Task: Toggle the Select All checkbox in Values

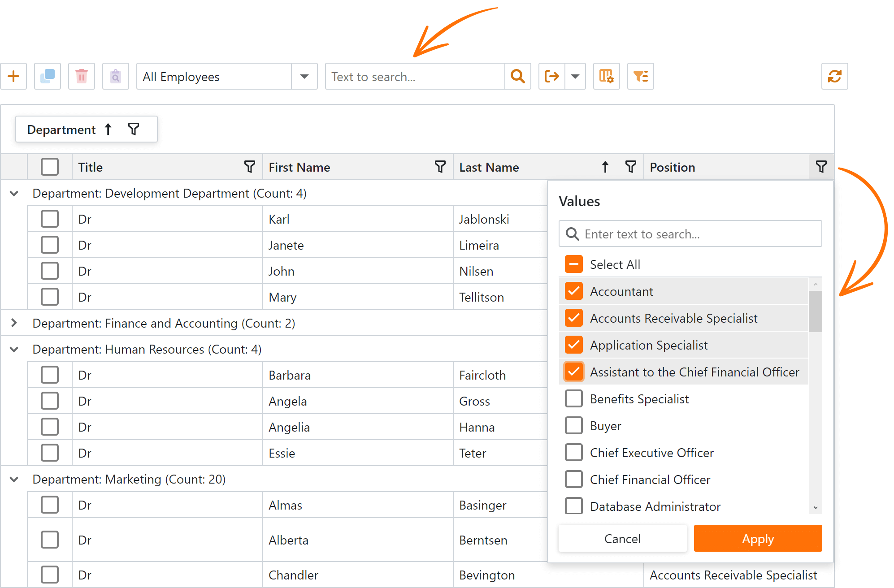Action: pos(573,264)
